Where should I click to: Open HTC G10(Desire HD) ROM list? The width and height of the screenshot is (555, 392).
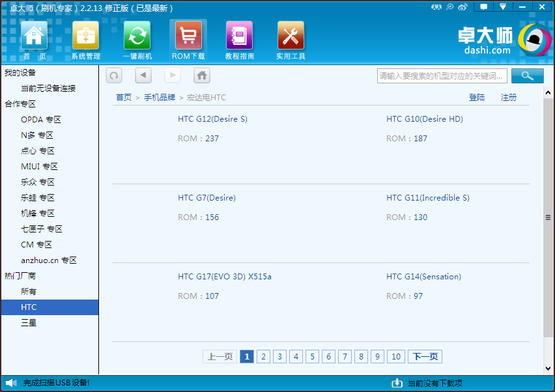[425, 119]
